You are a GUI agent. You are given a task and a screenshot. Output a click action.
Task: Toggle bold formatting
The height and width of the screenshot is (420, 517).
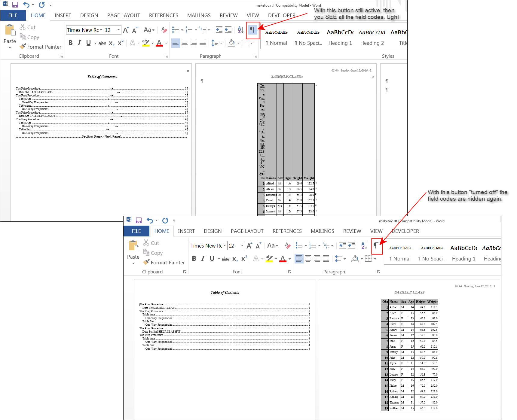pyautogui.click(x=70, y=43)
